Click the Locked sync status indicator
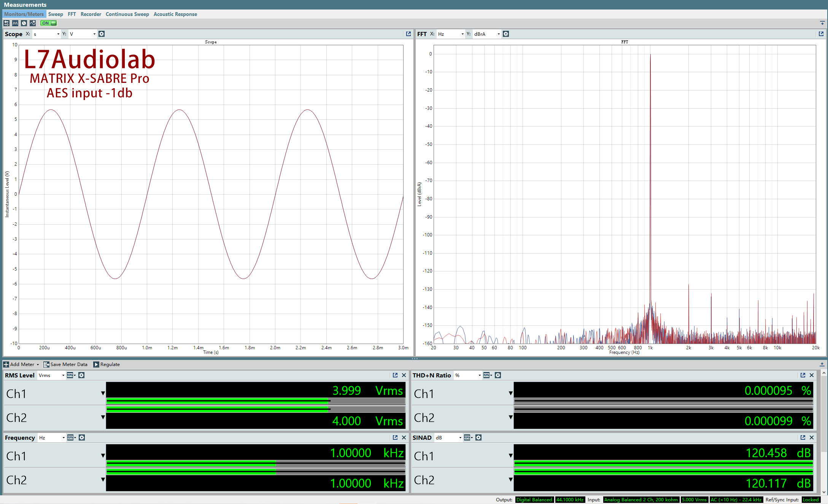 pyautogui.click(x=811, y=500)
